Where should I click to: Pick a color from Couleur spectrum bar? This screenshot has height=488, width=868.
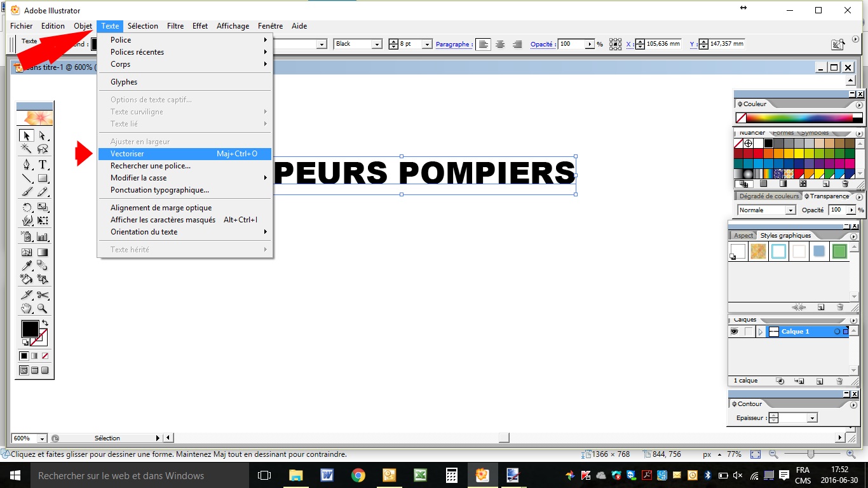799,118
